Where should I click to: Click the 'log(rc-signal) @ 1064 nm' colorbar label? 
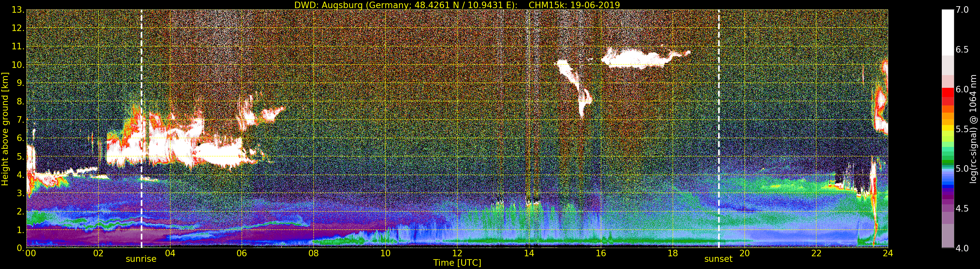(972, 129)
